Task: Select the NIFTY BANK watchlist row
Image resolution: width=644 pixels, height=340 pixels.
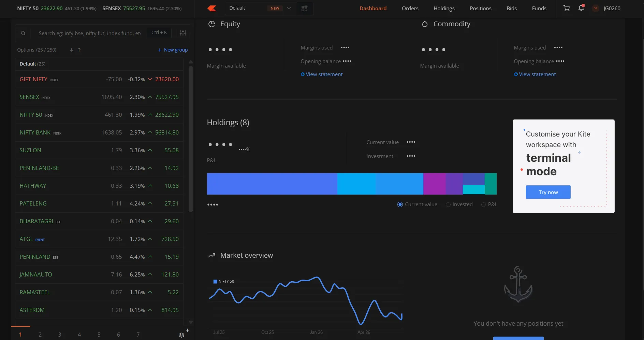Action: 99,132
